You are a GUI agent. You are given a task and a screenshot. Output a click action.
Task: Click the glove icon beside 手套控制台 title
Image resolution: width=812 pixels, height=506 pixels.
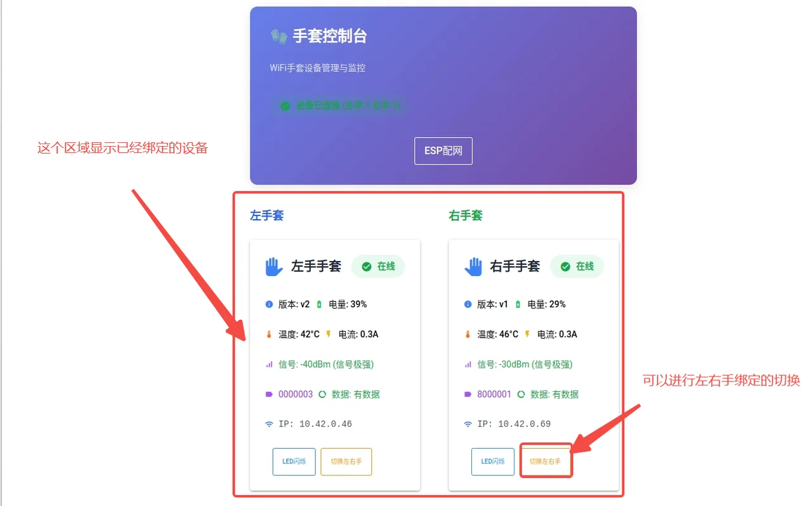point(278,36)
